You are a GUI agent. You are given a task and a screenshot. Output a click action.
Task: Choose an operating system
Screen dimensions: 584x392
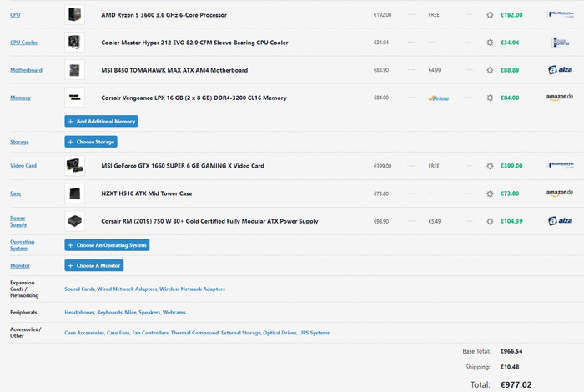click(x=107, y=245)
